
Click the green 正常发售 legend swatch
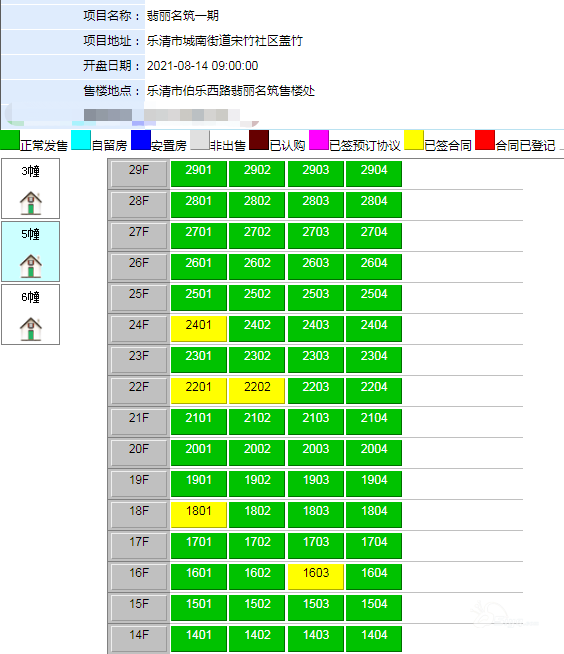coord(10,140)
